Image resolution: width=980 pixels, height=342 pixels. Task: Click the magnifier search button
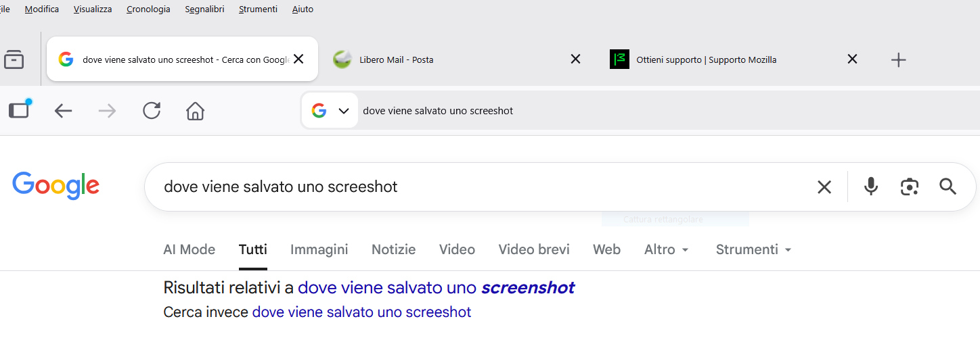tap(948, 187)
